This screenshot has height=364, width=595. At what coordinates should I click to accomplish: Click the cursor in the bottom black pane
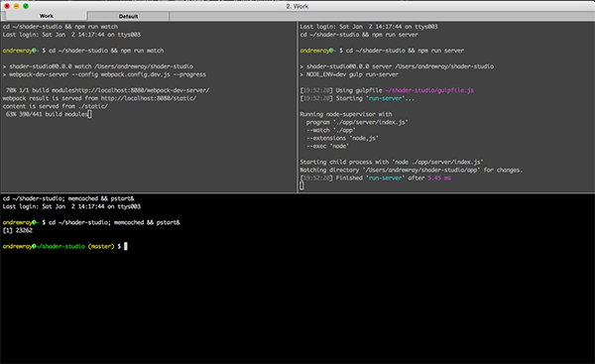[x=126, y=246]
